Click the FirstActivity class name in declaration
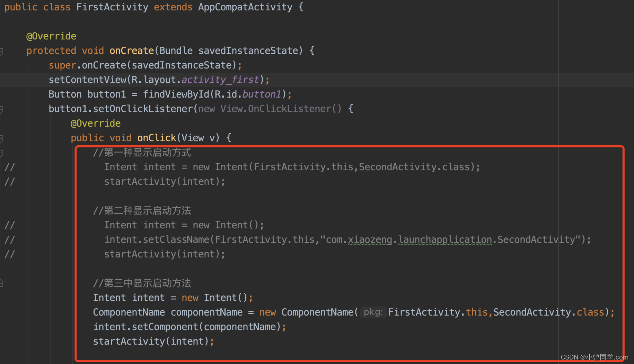The image size is (634, 364). (112, 7)
